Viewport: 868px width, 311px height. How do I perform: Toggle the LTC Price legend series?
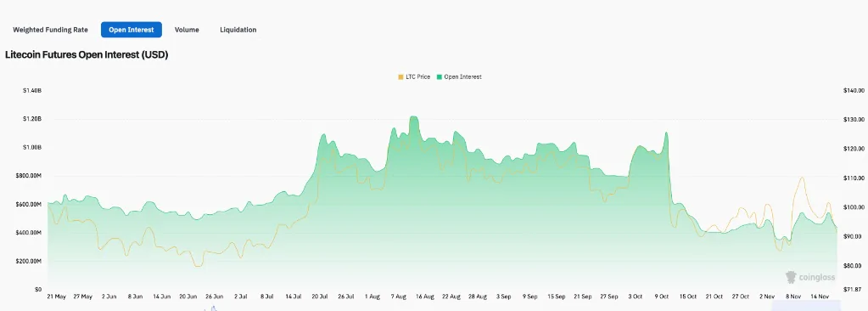pyautogui.click(x=414, y=77)
